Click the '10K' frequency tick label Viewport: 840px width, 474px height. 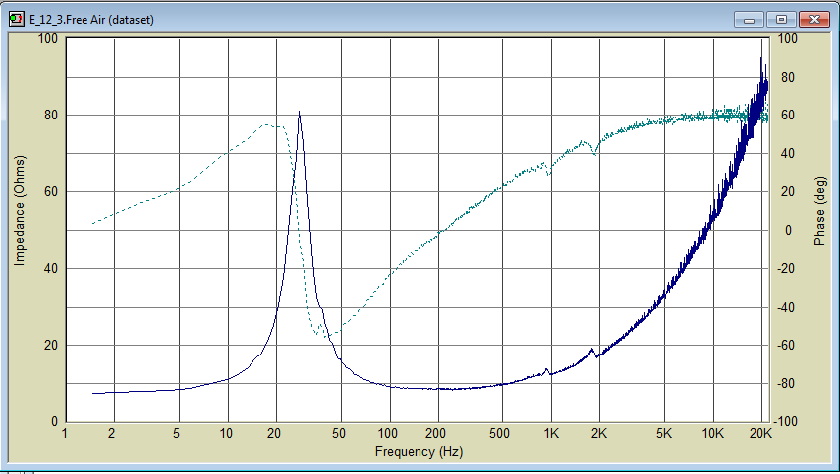click(712, 433)
